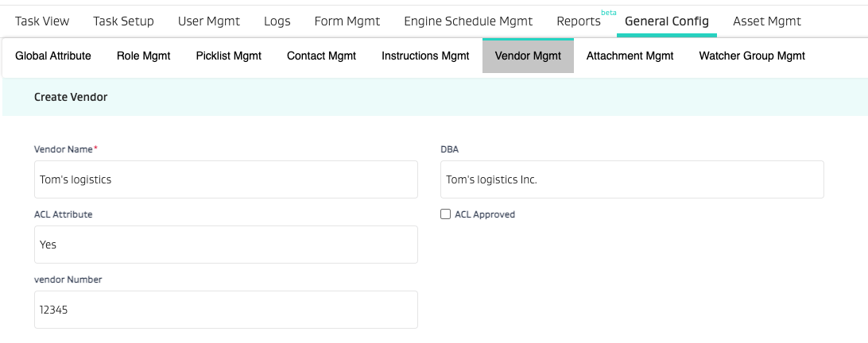This screenshot has width=868, height=343.
Task: Go to User Mgmt tab
Action: pyautogui.click(x=209, y=21)
